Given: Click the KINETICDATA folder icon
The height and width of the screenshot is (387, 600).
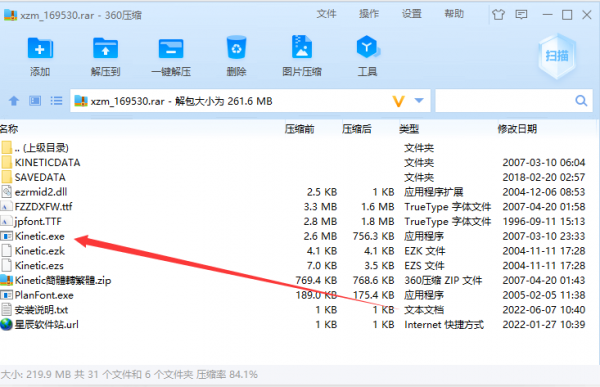Looking at the screenshot, I should pos(6,162).
